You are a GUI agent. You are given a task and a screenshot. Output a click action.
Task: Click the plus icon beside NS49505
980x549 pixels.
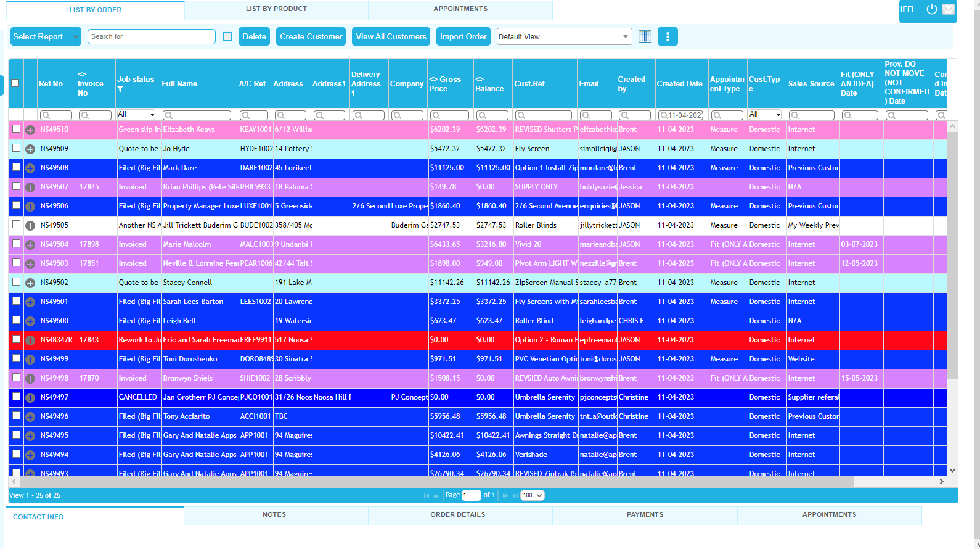[30, 226]
